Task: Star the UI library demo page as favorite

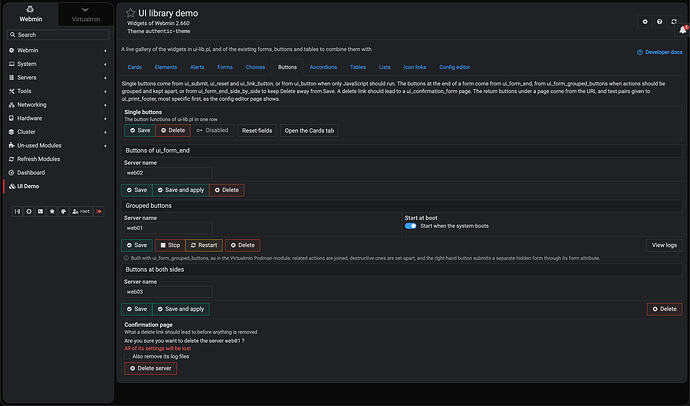Action: [x=130, y=13]
